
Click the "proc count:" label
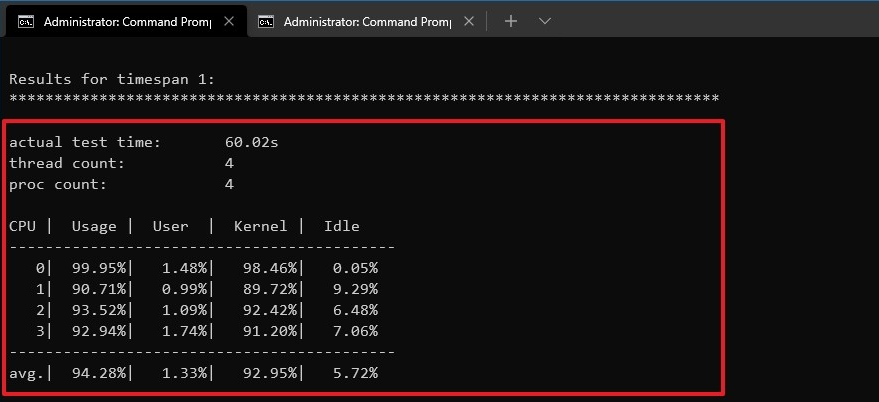tap(58, 184)
